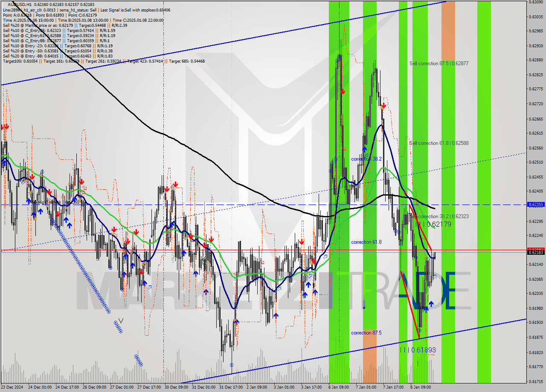
Task: Click the '7 Jan 17:00' time label
Action: [x=394, y=387]
